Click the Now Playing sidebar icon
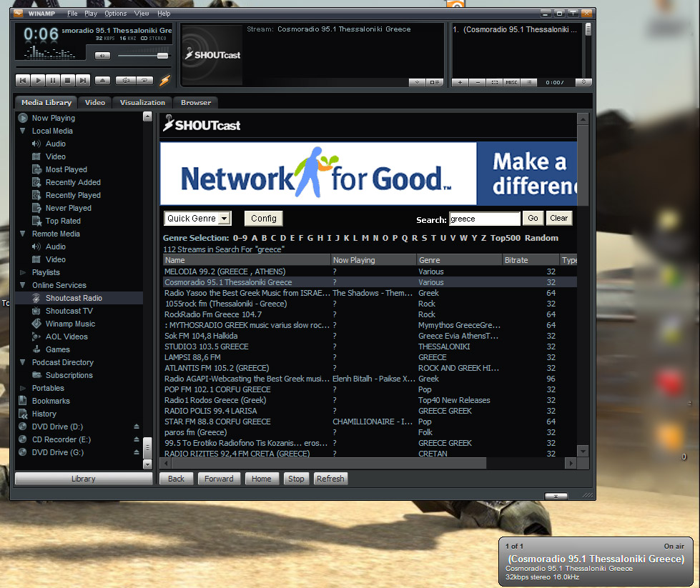This screenshot has height=588, width=700. point(23,118)
